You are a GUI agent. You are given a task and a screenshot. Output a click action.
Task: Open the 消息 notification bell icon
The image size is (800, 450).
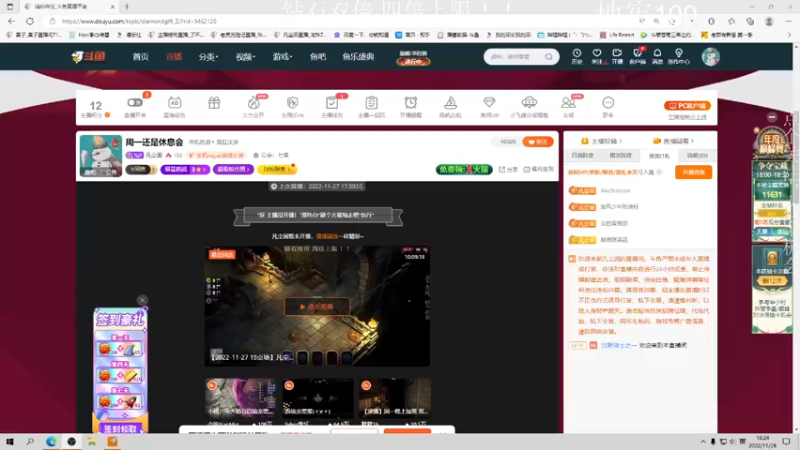[657, 56]
